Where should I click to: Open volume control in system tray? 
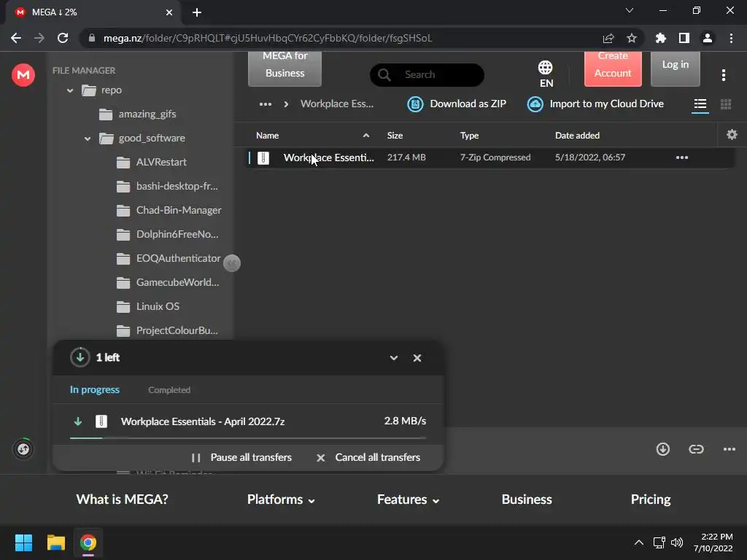pos(677,542)
